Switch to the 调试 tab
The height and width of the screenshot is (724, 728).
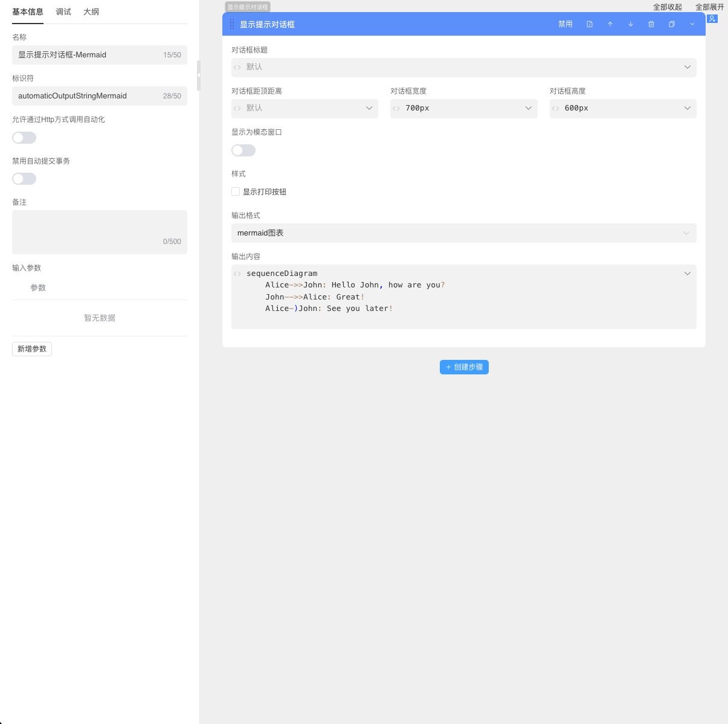[x=63, y=12]
